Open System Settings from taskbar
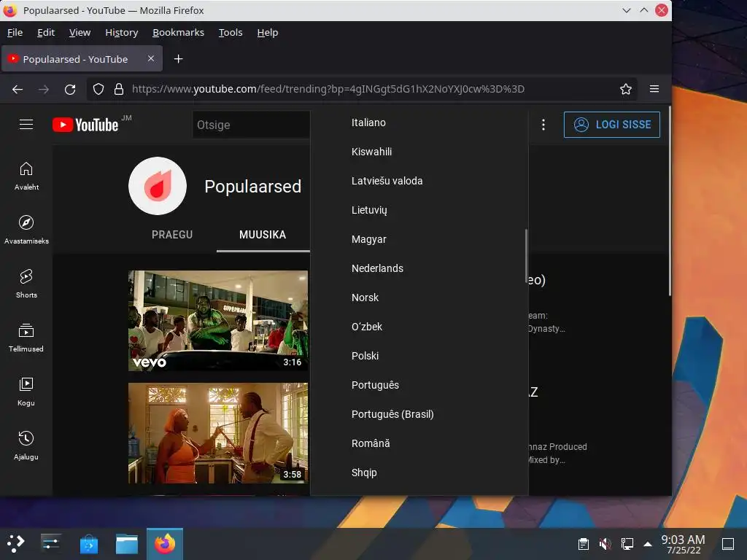The image size is (747, 560). point(50,543)
